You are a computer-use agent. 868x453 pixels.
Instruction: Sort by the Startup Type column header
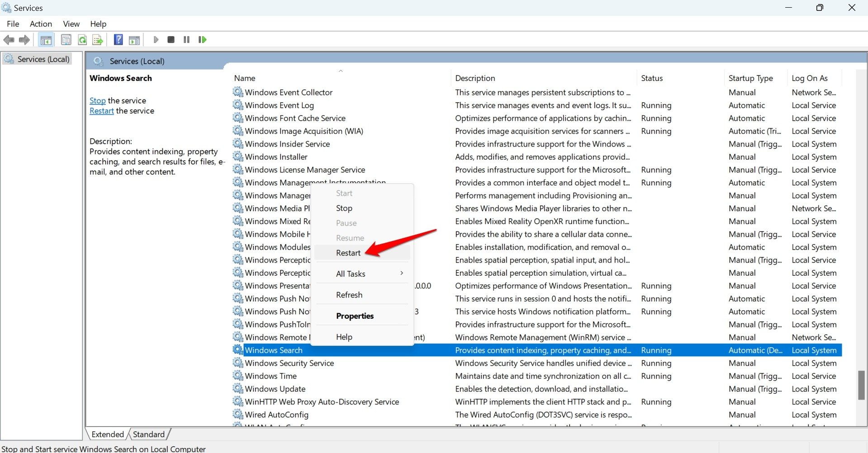coord(756,78)
